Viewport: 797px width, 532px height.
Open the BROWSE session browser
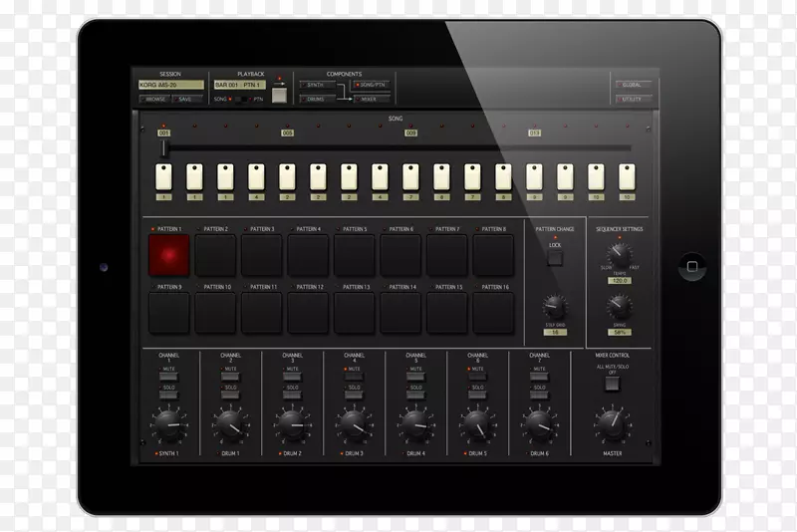pos(155,99)
